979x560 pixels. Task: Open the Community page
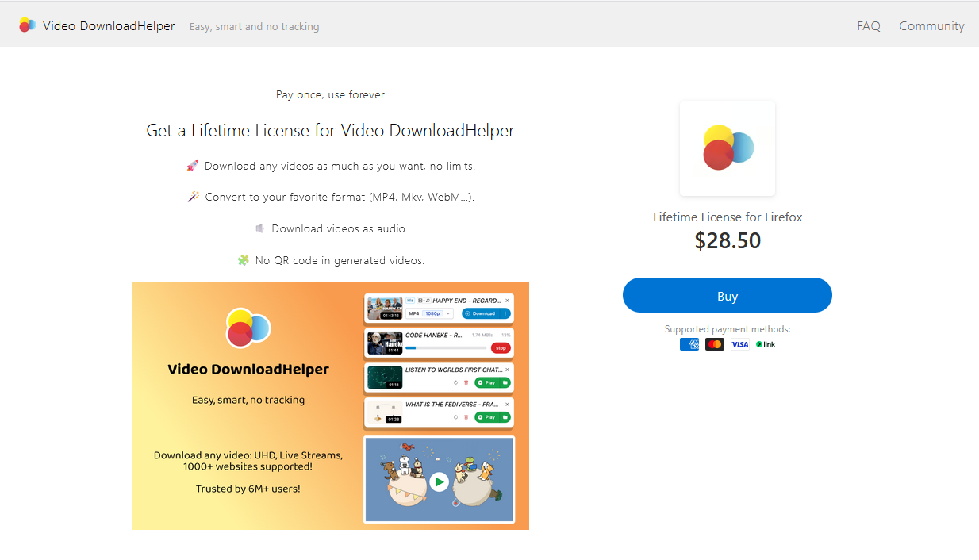pyautogui.click(x=931, y=25)
